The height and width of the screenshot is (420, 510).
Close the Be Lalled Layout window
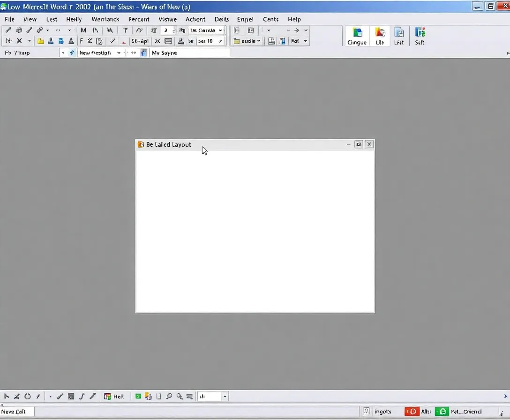click(x=369, y=144)
